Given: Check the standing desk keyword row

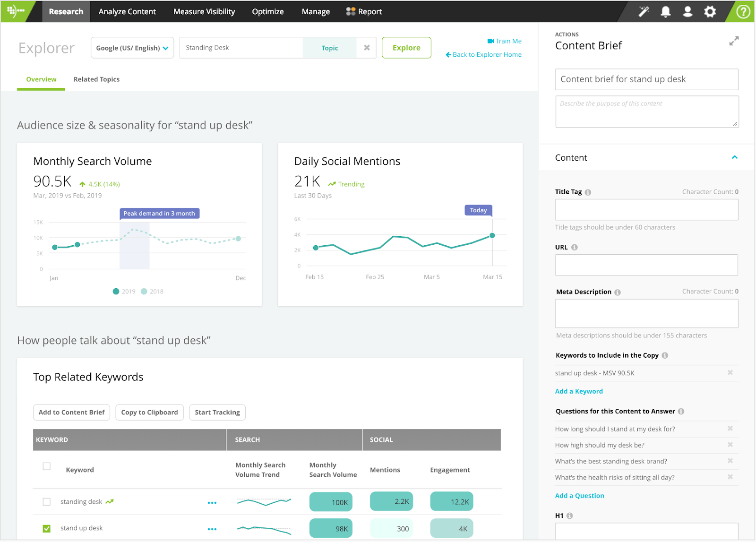Looking at the screenshot, I should [46, 501].
